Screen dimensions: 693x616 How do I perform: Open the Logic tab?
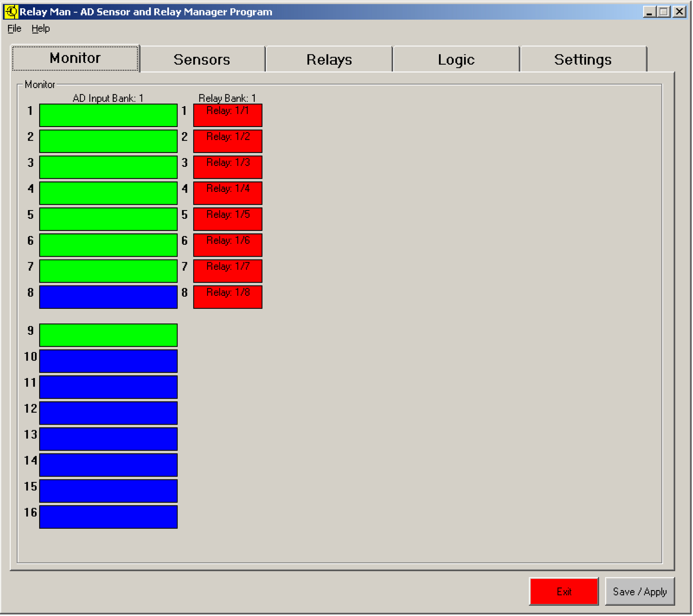[456, 59]
